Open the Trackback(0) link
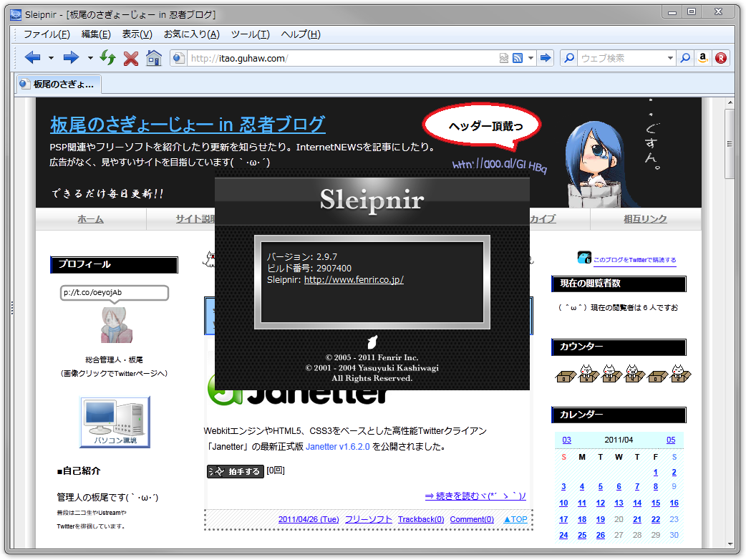The image size is (746, 560). [x=421, y=519]
